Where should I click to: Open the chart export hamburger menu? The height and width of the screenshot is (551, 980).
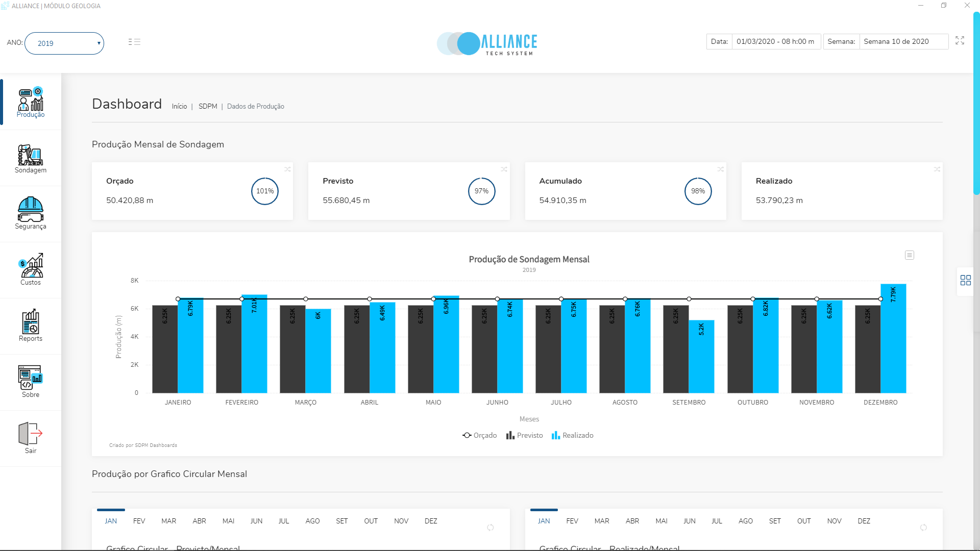tap(909, 255)
